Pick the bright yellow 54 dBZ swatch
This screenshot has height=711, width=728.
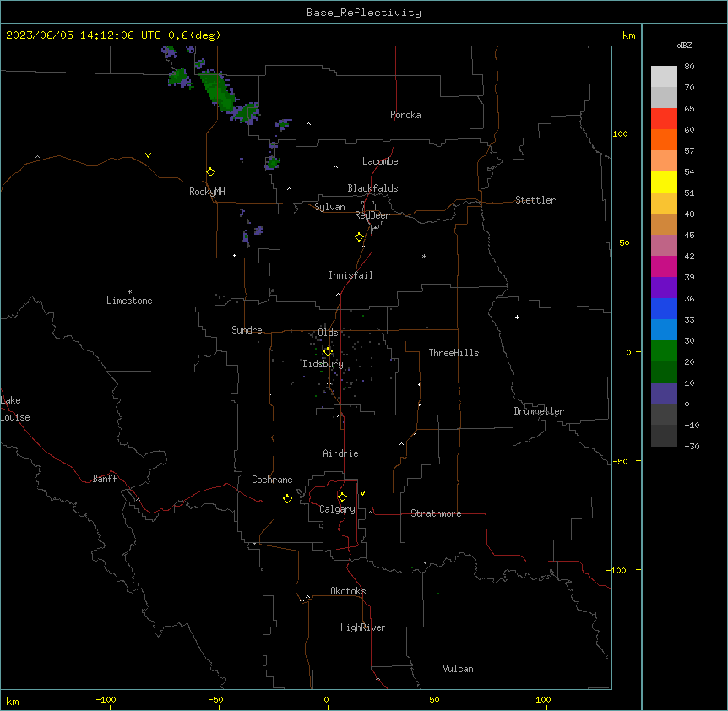pyautogui.click(x=664, y=182)
